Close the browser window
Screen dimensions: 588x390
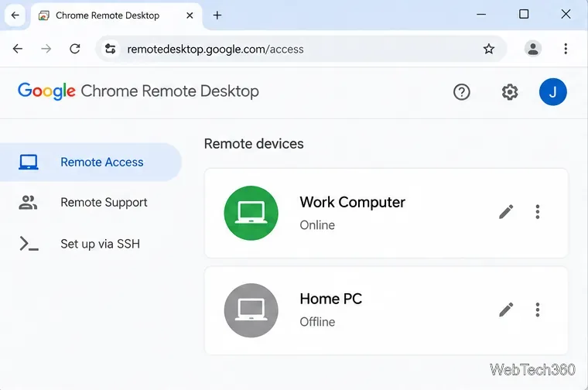[566, 14]
